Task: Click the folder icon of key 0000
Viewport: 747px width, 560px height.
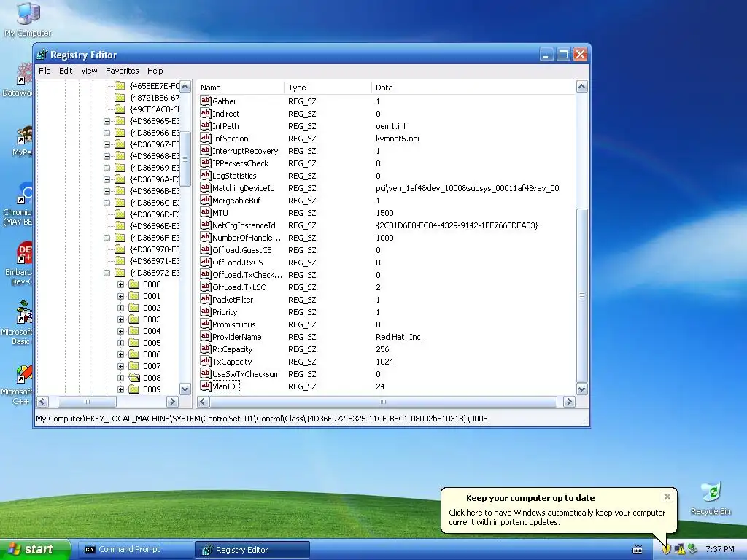Action: click(134, 284)
